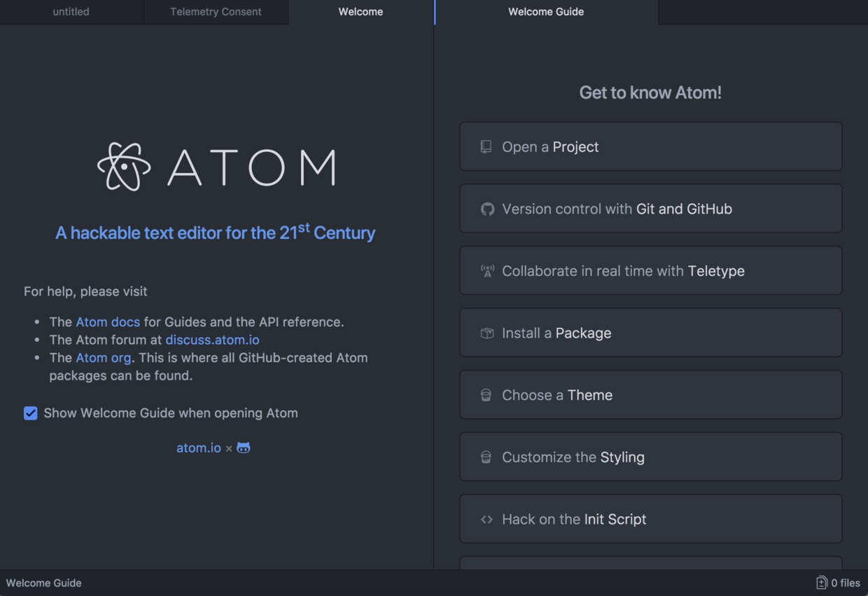Viewport: 868px width, 596px height.
Task: Click the Teletype radio tower icon
Action: click(x=487, y=271)
